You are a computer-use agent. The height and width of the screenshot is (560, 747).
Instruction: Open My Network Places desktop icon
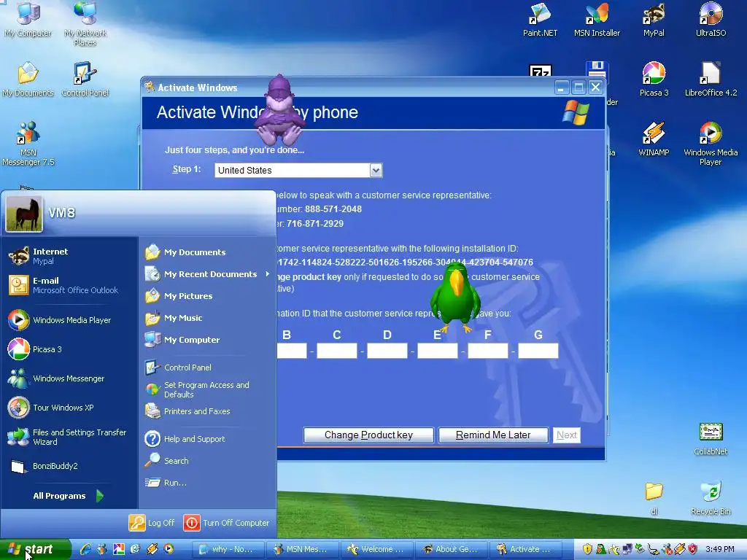click(x=85, y=23)
